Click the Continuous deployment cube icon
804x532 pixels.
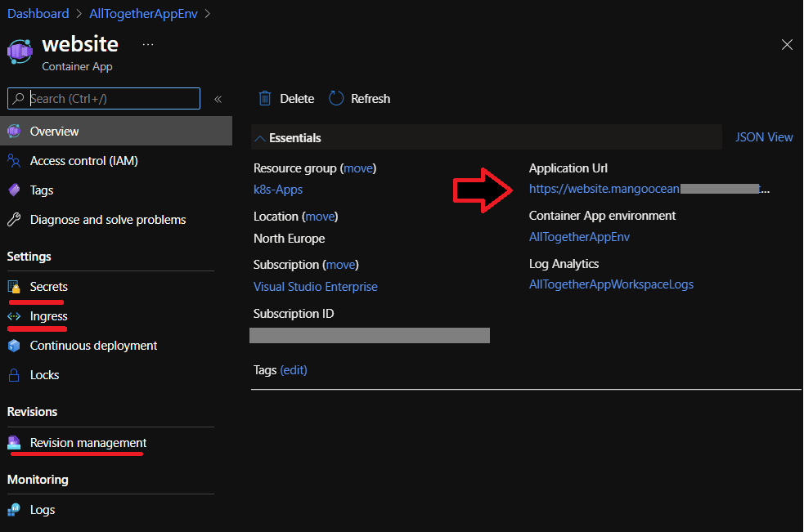(14, 346)
